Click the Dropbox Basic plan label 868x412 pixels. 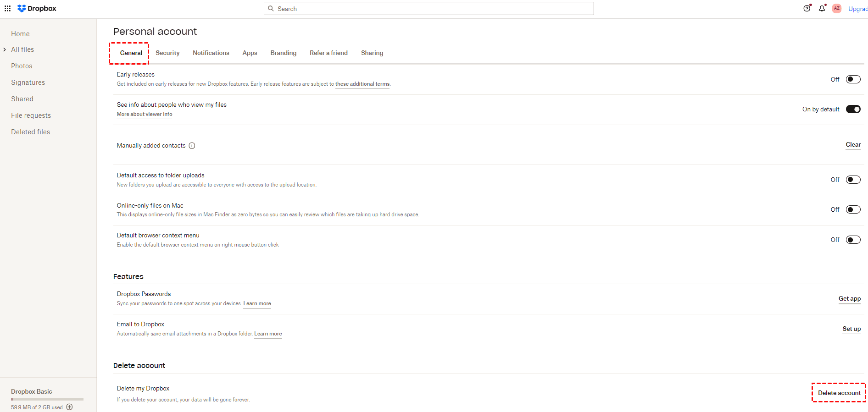[x=32, y=391]
